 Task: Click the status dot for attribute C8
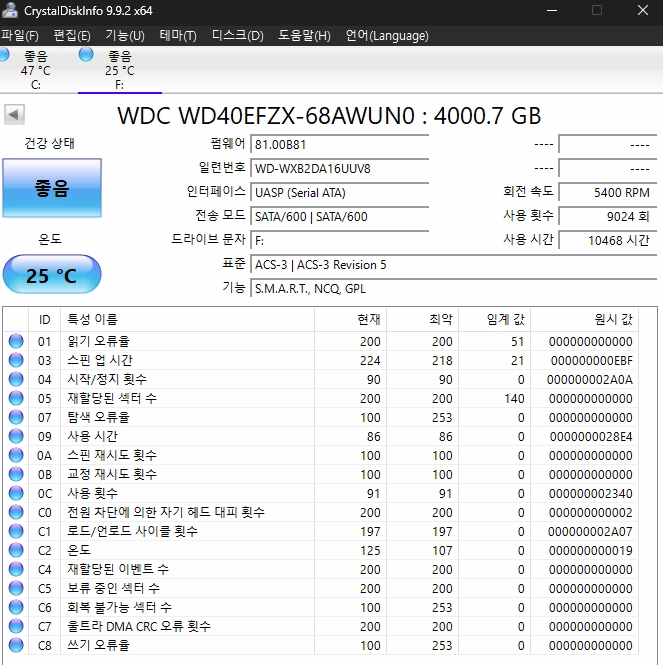[16, 645]
